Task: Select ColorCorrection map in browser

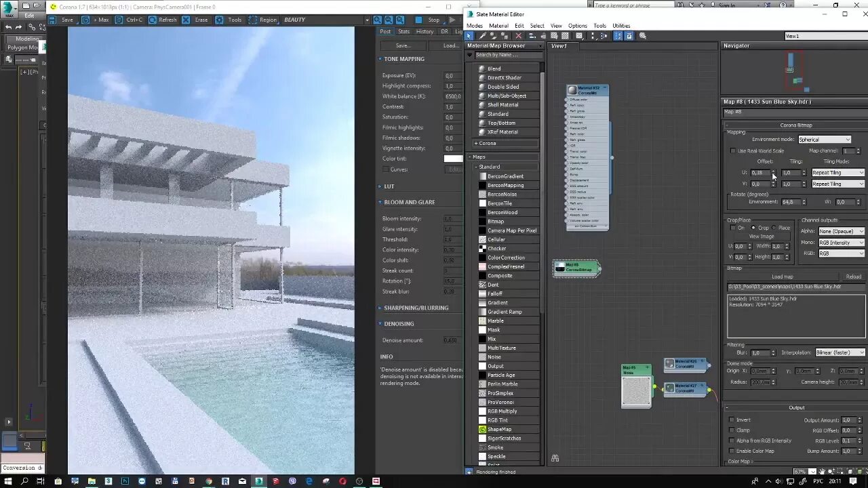Action: (x=506, y=258)
